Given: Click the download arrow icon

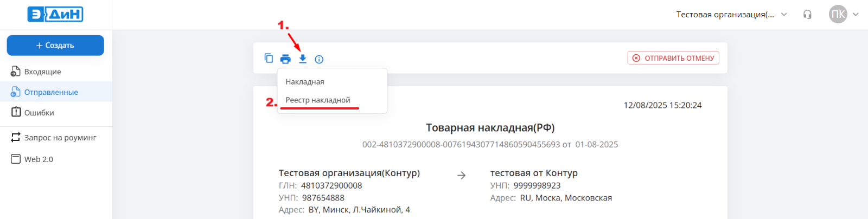Looking at the screenshot, I should (x=303, y=59).
